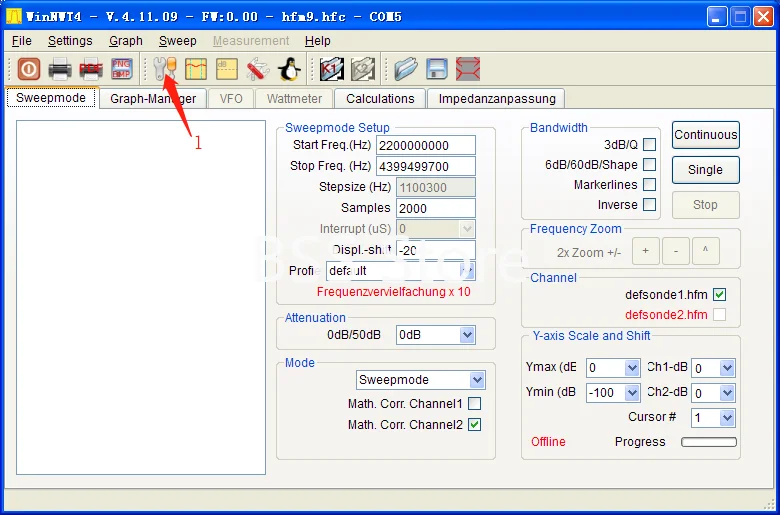Click the Stop sweep button

(x=705, y=205)
